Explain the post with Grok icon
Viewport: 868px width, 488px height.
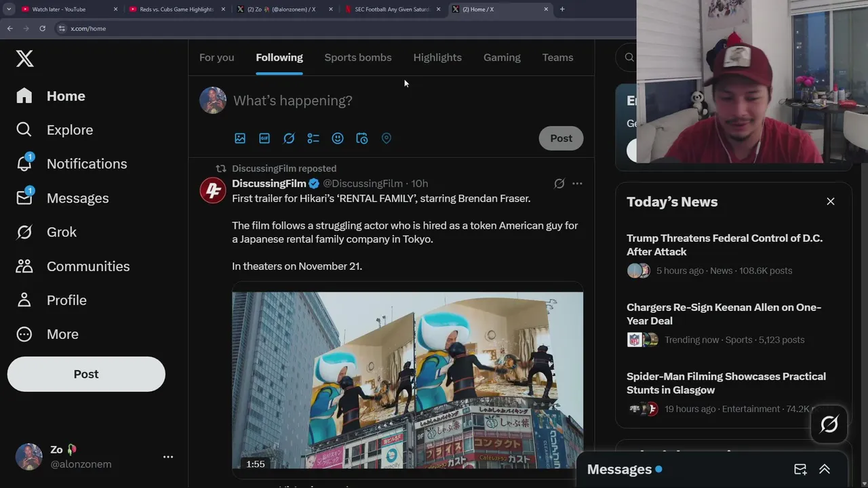pyautogui.click(x=559, y=184)
